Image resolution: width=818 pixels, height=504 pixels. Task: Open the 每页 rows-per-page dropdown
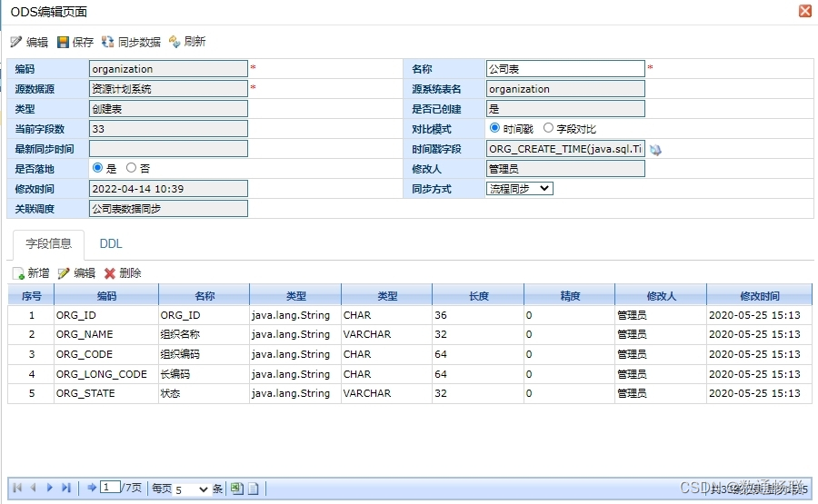point(192,489)
